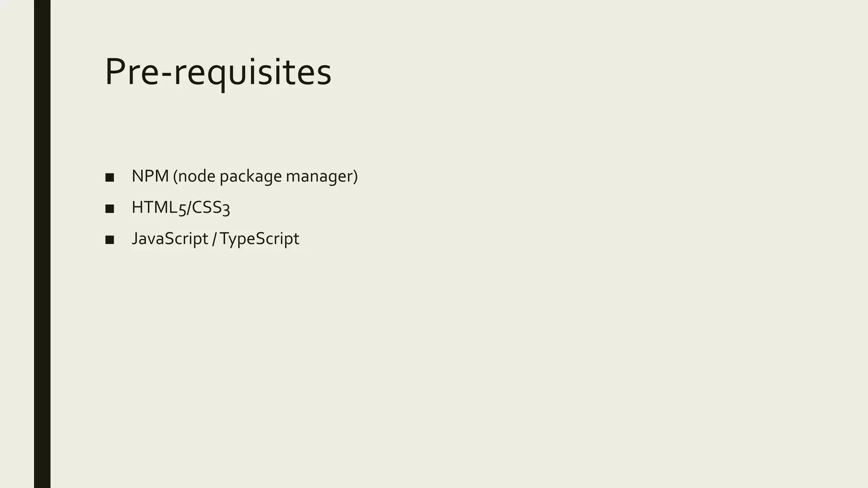Image resolution: width=868 pixels, height=488 pixels.
Task: Click the word JavaScript
Action: coord(170,238)
